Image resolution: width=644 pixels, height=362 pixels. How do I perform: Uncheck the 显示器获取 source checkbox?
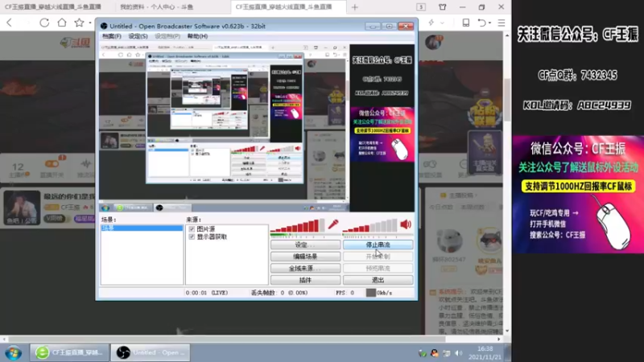point(192,237)
